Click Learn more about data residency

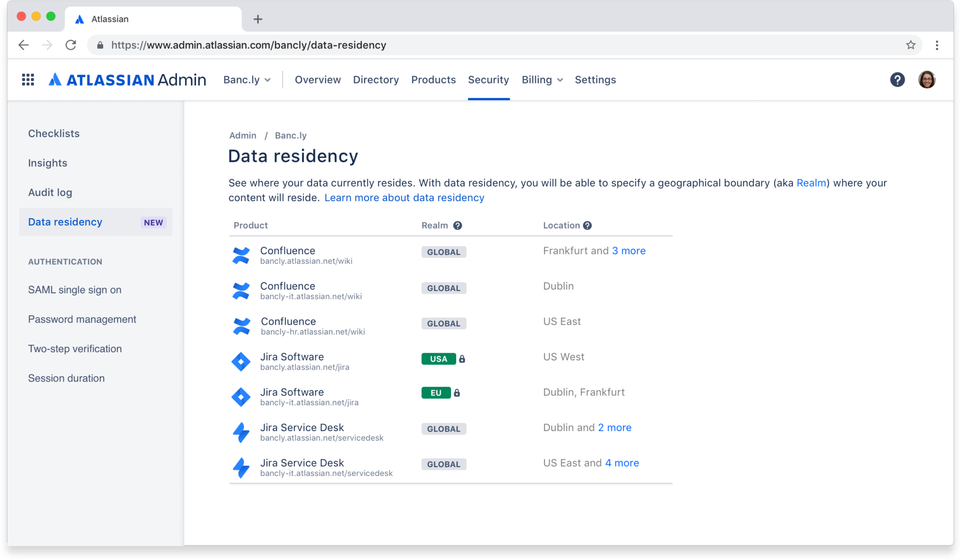point(404,198)
